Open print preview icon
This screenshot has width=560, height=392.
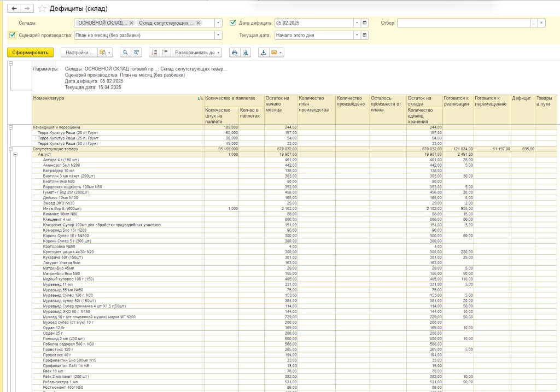coord(246,52)
